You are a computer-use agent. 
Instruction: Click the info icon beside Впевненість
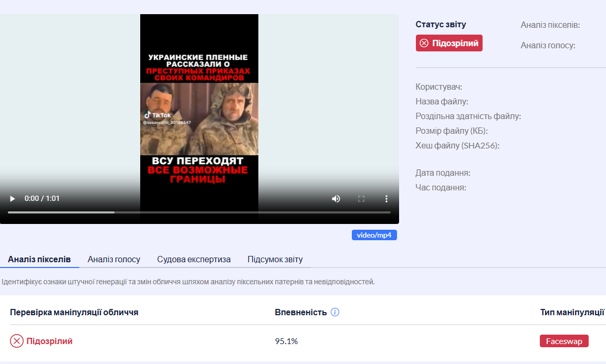point(335,312)
